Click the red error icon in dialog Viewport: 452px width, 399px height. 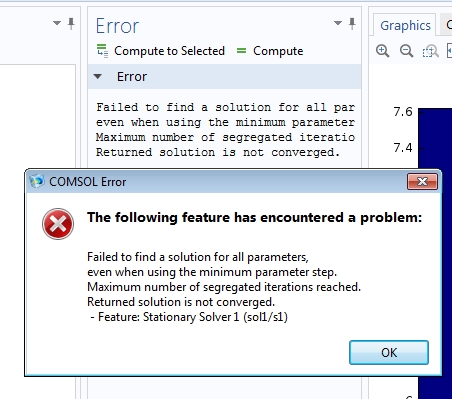coord(58,224)
